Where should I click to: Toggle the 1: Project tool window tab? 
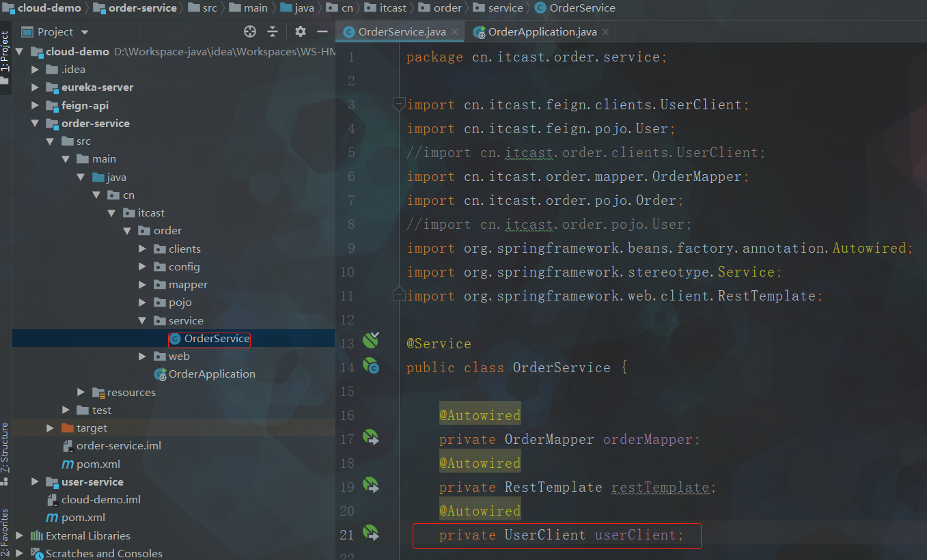5,57
